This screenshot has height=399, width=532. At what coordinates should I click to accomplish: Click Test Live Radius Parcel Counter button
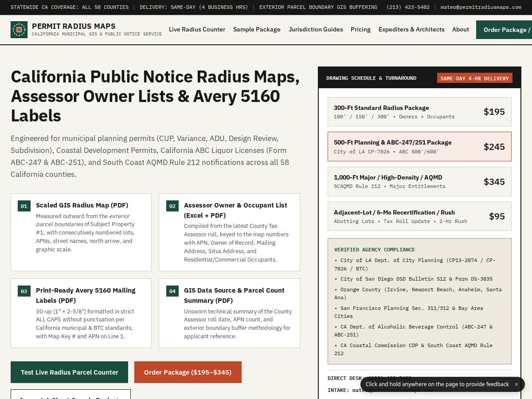(x=69, y=372)
